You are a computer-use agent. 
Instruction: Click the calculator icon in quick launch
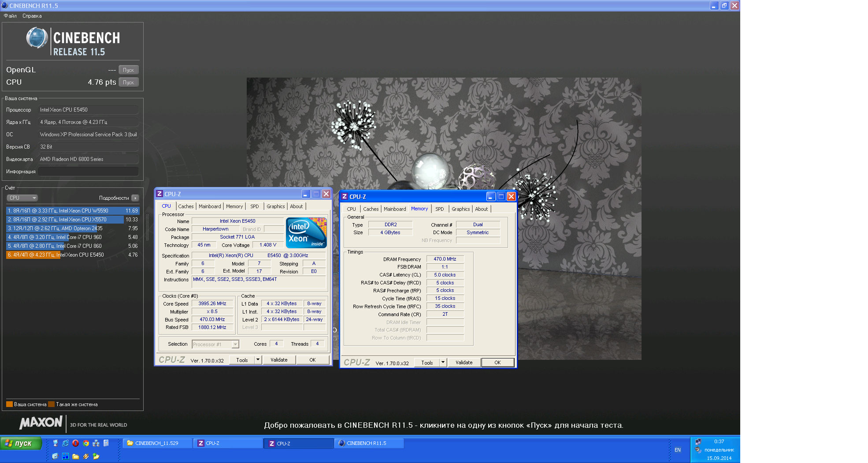106,443
